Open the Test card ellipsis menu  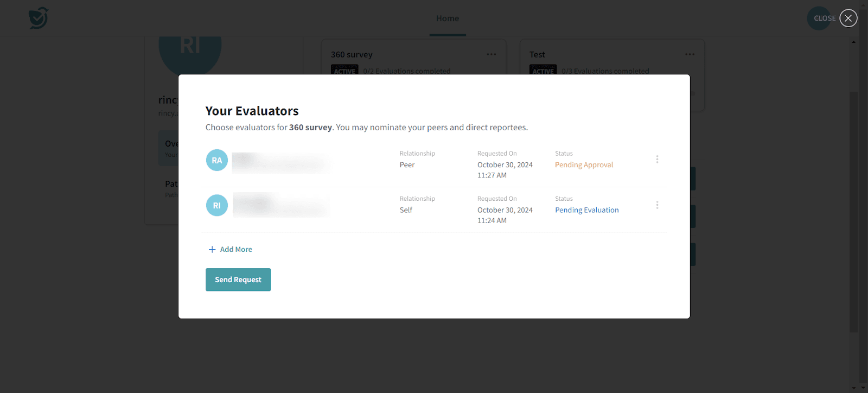coord(690,54)
